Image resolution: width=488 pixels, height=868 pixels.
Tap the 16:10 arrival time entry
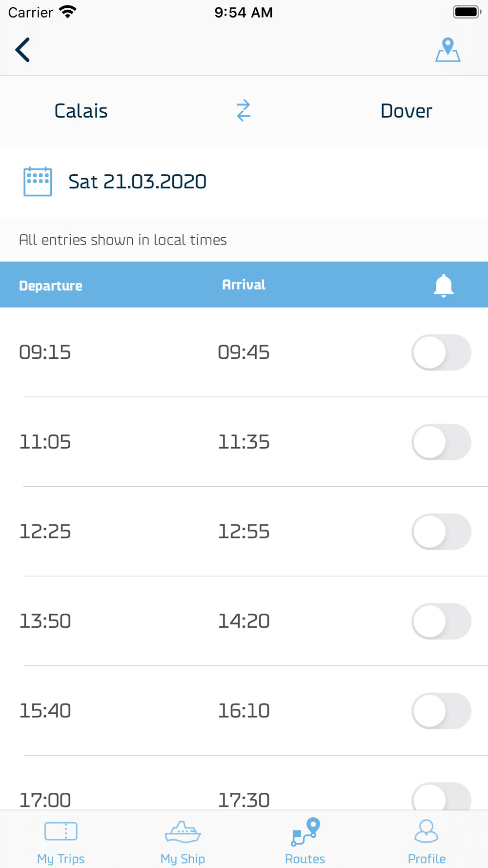point(244,711)
